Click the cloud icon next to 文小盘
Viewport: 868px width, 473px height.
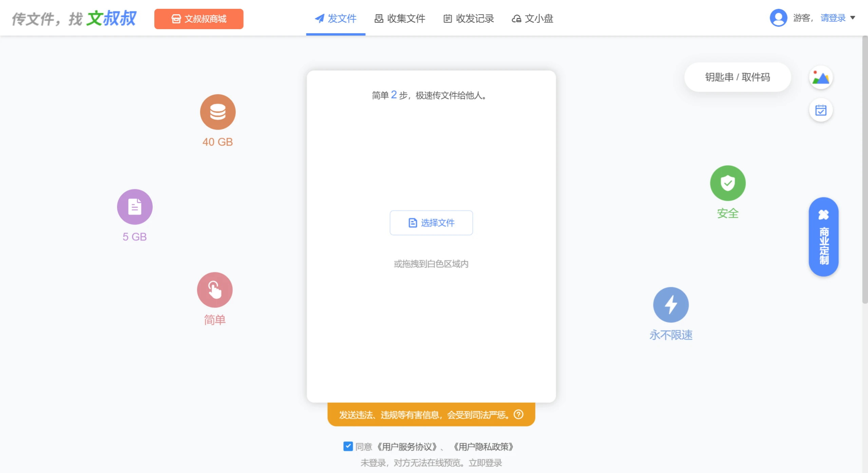(516, 19)
